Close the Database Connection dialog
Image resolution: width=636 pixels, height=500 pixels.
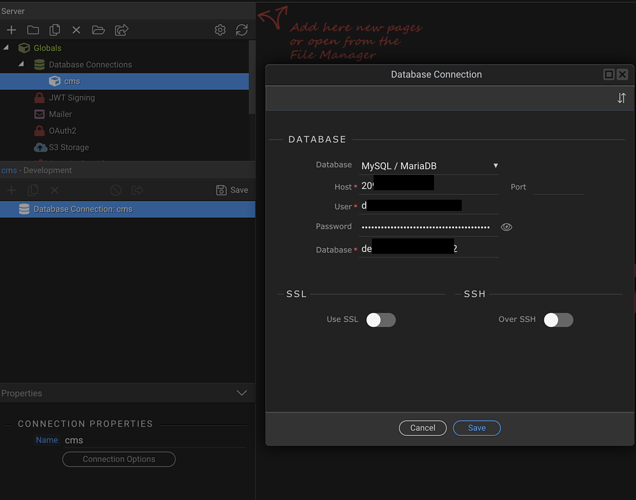tap(622, 74)
